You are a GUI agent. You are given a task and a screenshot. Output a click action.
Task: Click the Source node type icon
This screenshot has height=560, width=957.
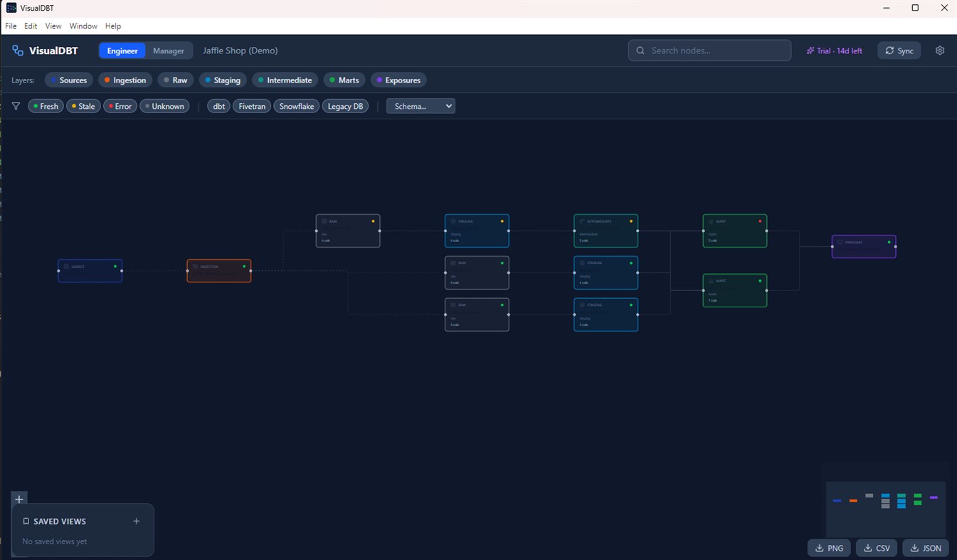pos(66,266)
